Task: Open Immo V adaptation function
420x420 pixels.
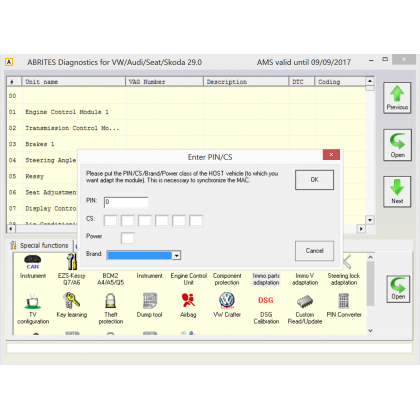Action: (305, 279)
